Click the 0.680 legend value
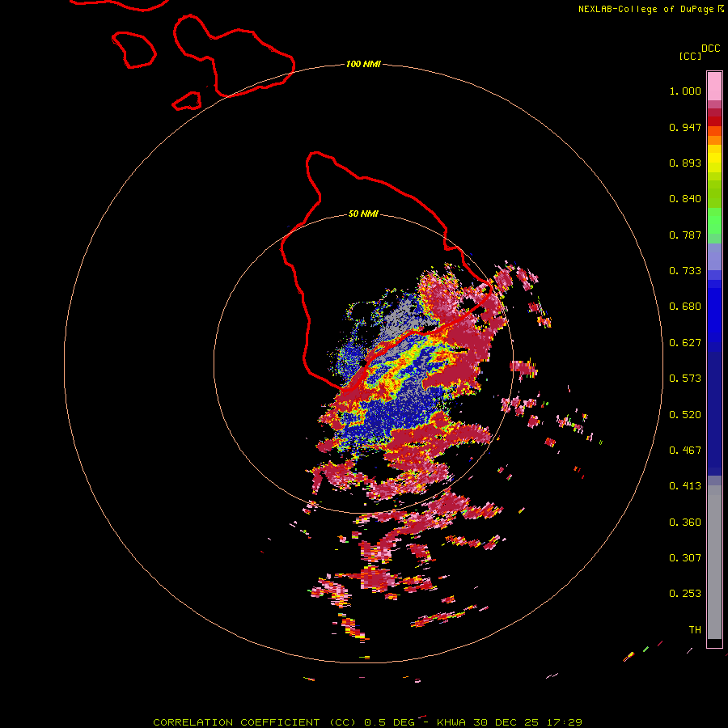The height and width of the screenshot is (728, 728). (685, 307)
